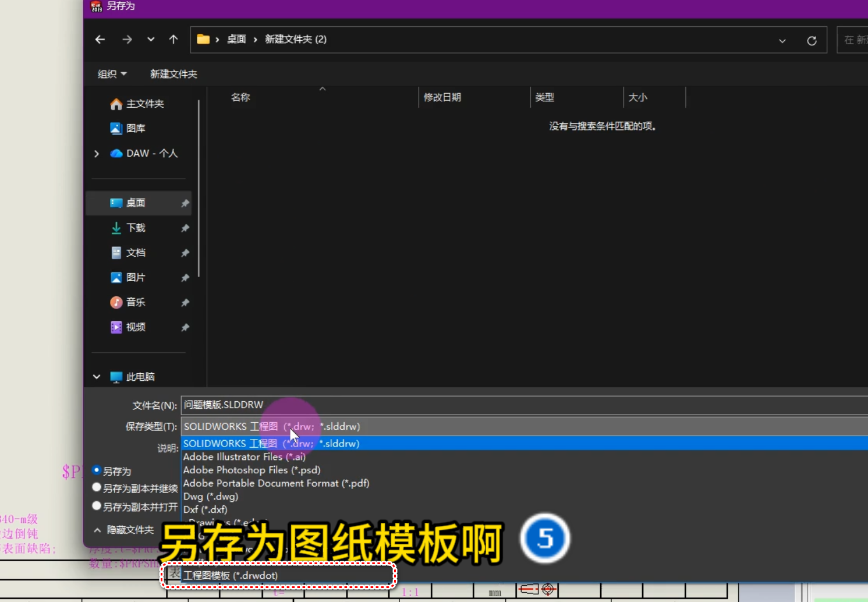Select 下载 in the sidebar
This screenshot has height=602, width=868.
point(136,228)
